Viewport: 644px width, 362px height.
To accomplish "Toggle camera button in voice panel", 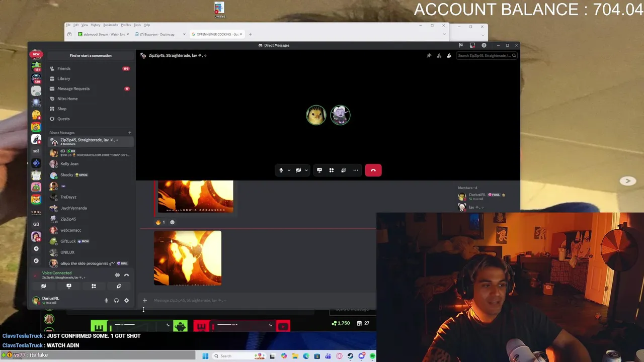I will click(x=44, y=286).
